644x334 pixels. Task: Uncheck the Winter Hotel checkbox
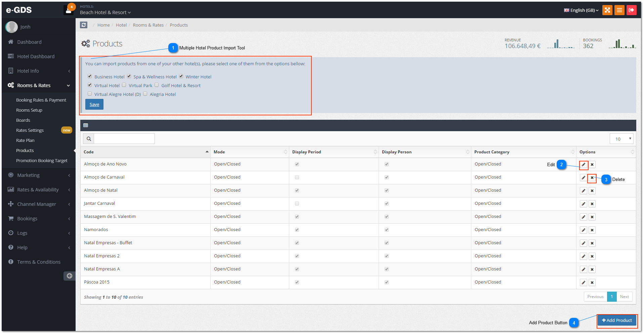[181, 76]
